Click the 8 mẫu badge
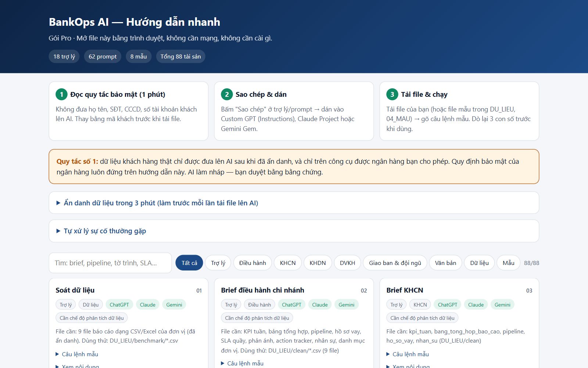This screenshot has width=588, height=368. 139,56
